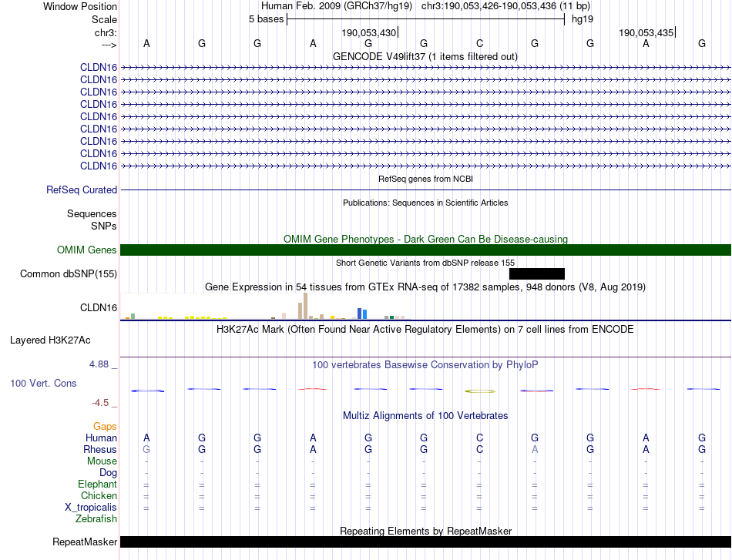Click the hg19 label beside the scale bar
732x560 pixels.
583,19
